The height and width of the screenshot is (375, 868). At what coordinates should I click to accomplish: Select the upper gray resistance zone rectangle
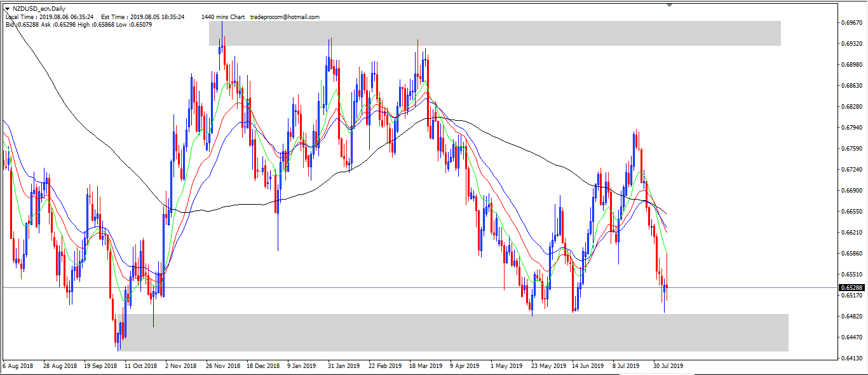(x=495, y=33)
